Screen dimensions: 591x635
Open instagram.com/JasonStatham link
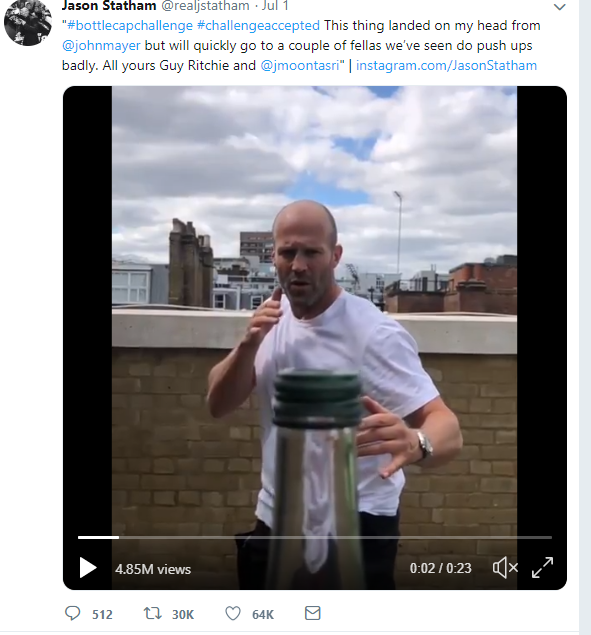pyautogui.click(x=446, y=65)
